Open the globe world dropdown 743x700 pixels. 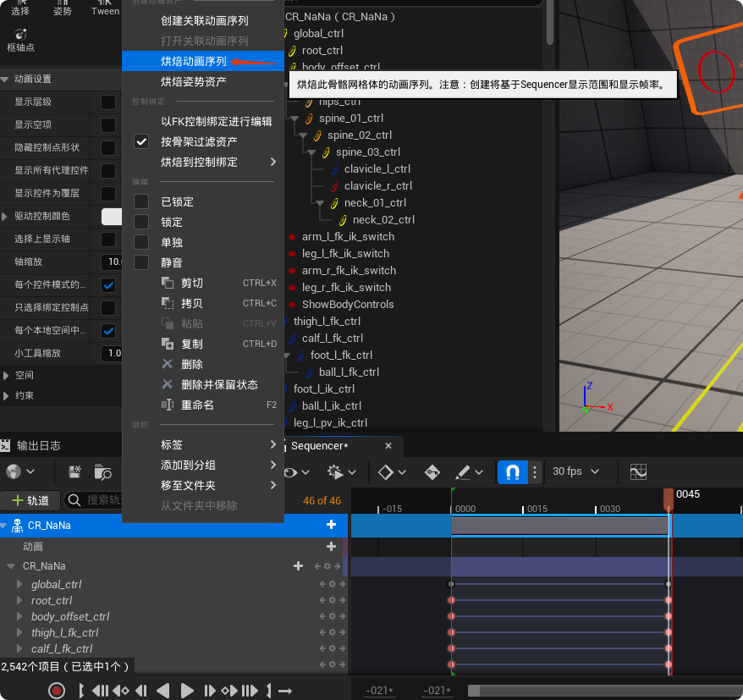point(20,471)
